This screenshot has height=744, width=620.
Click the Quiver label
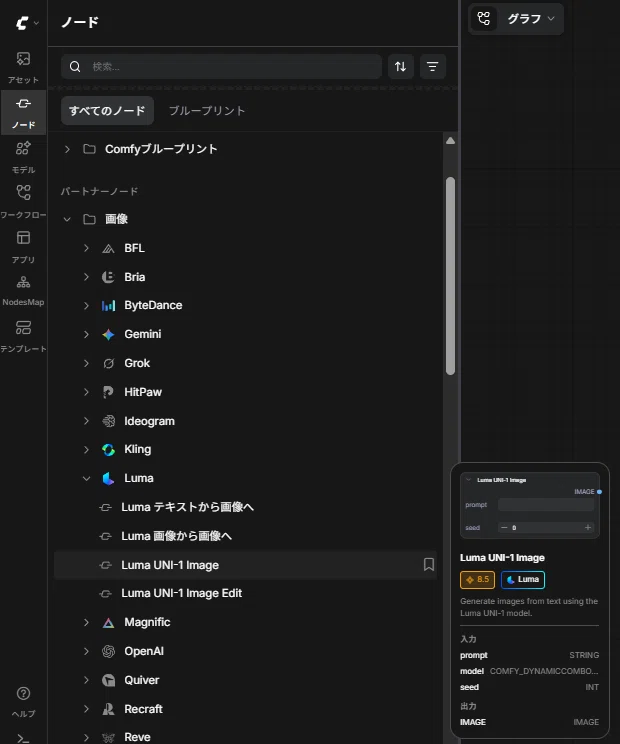(x=141, y=680)
